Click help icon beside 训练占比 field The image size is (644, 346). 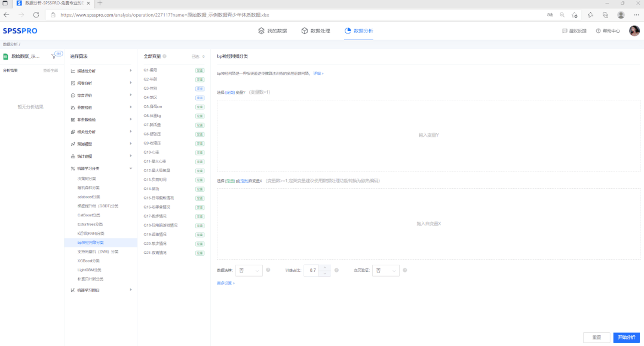point(336,270)
